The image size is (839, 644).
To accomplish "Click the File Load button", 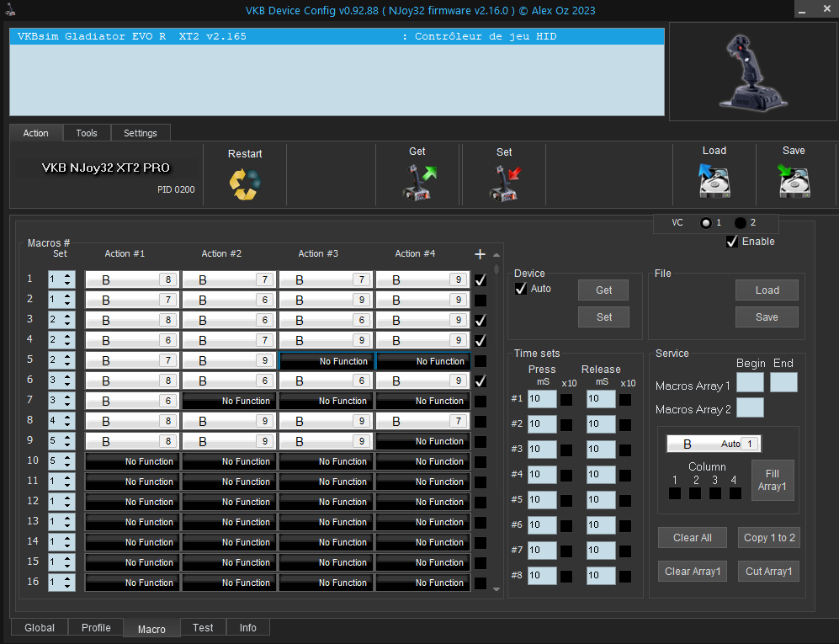I will point(767,290).
